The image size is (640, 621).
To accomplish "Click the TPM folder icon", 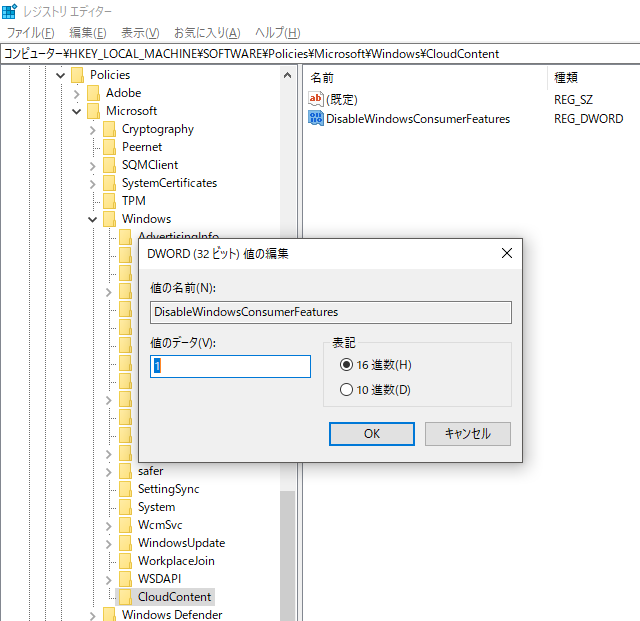I will point(109,201).
